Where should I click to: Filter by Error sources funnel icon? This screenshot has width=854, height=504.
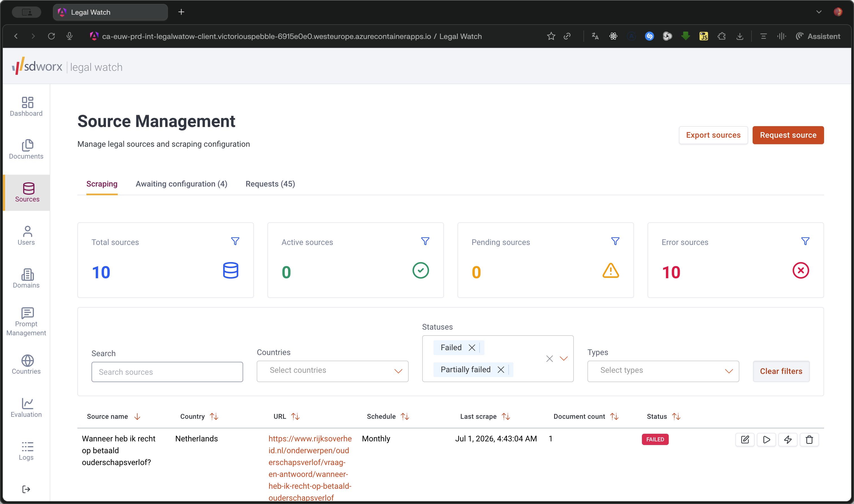point(805,241)
